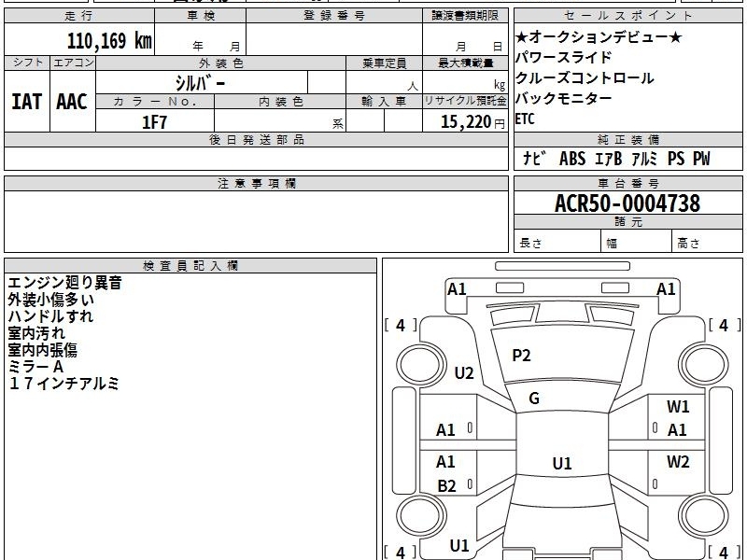
Task: Click the シフト header label
Action: [x=27, y=63]
